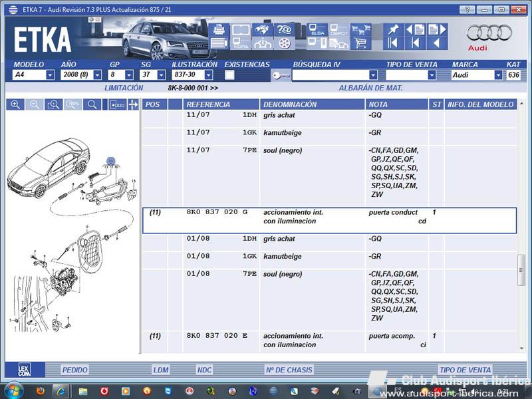
Task: Click the LEXCOM logo button
Action: 25,370
